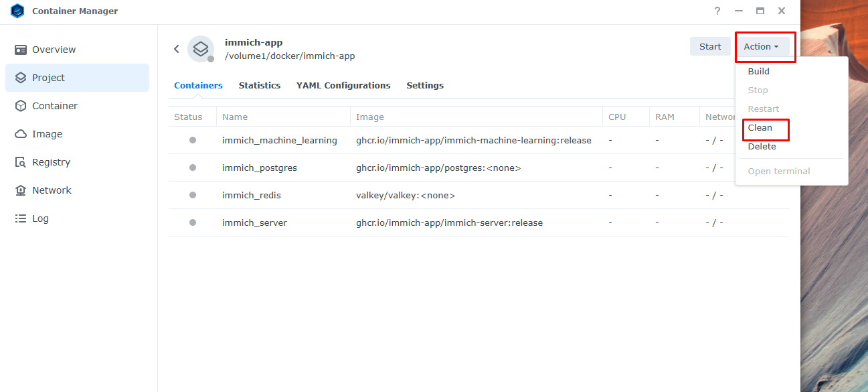Switch to the Settings tab
This screenshot has width=868, height=392.
(x=425, y=86)
